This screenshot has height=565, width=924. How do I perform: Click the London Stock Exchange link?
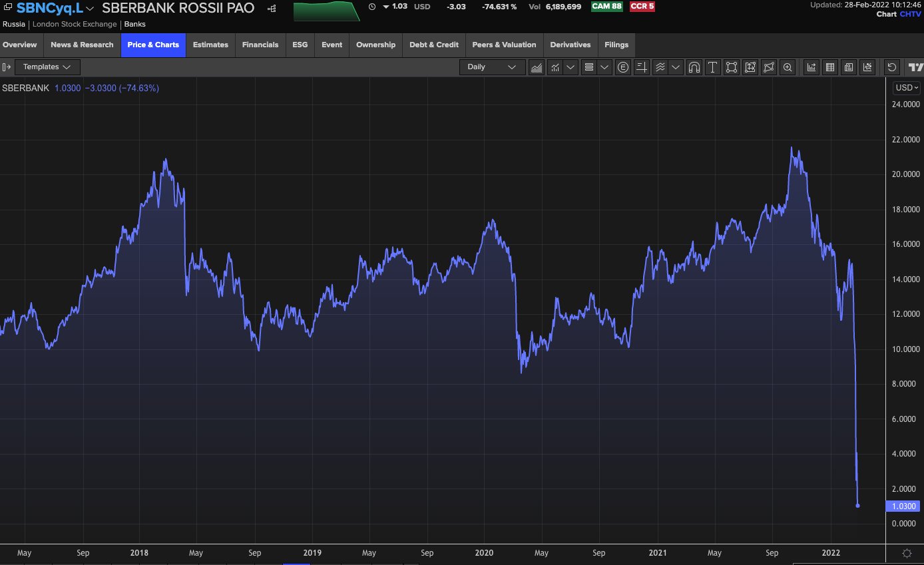coord(75,24)
